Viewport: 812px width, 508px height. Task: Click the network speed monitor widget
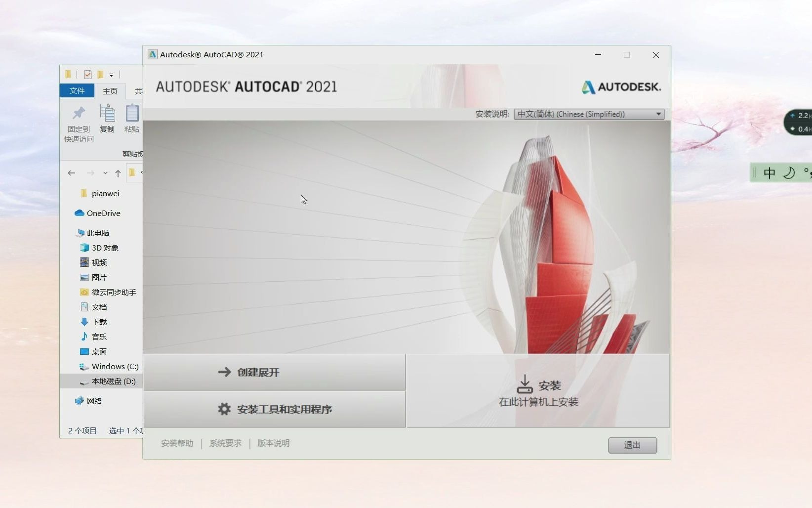coord(798,122)
